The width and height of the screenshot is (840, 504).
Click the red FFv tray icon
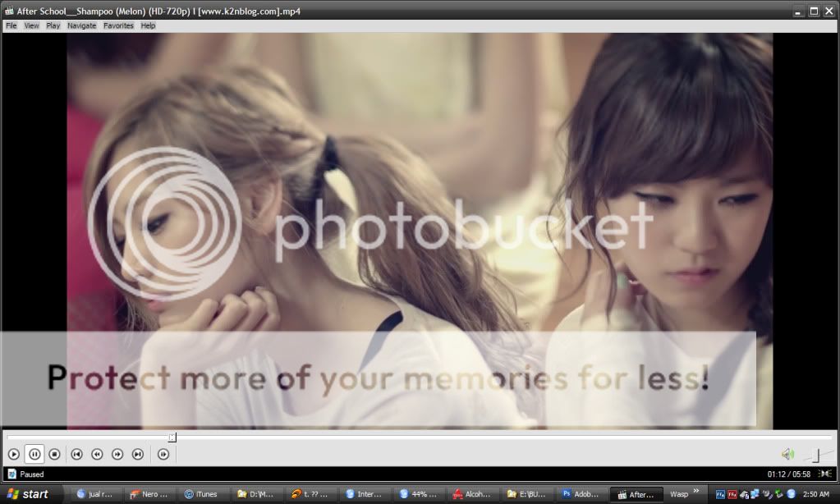(732, 494)
